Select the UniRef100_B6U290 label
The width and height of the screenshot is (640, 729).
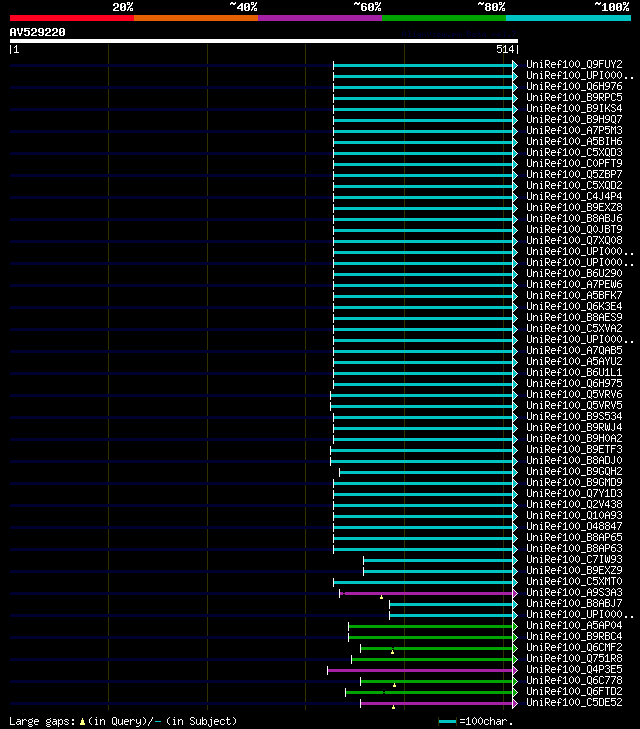[574, 273]
